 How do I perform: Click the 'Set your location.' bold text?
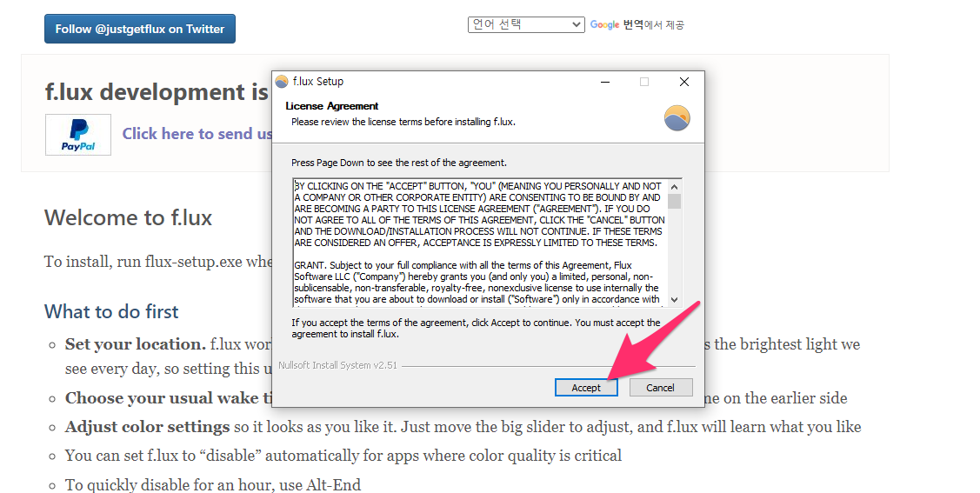(x=136, y=344)
